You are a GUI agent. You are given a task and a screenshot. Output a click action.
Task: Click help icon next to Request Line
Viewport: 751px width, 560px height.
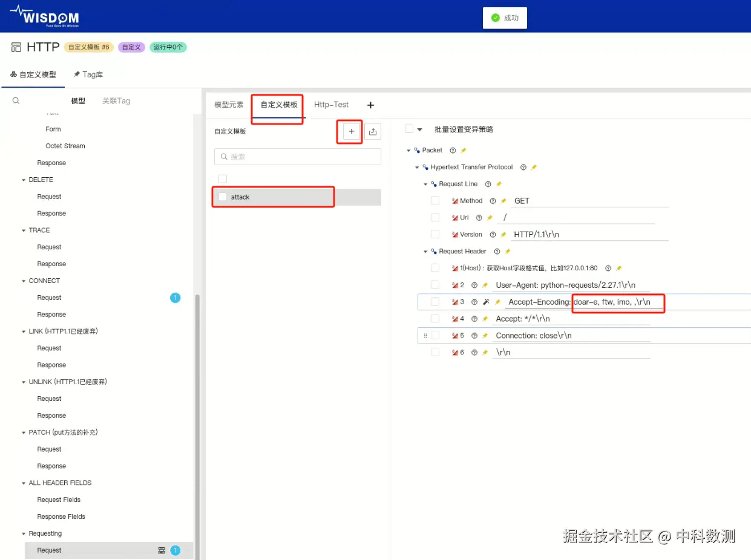coord(488,184)
